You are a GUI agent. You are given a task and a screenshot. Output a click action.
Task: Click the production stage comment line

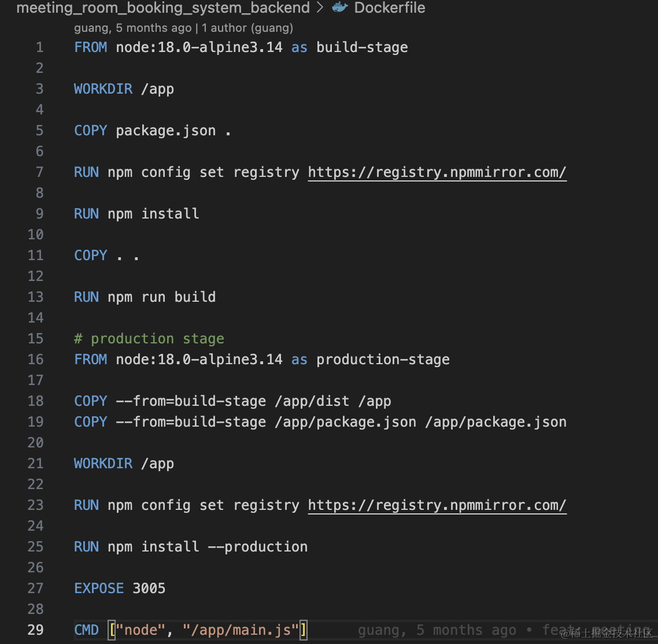[x=149, y=339]
